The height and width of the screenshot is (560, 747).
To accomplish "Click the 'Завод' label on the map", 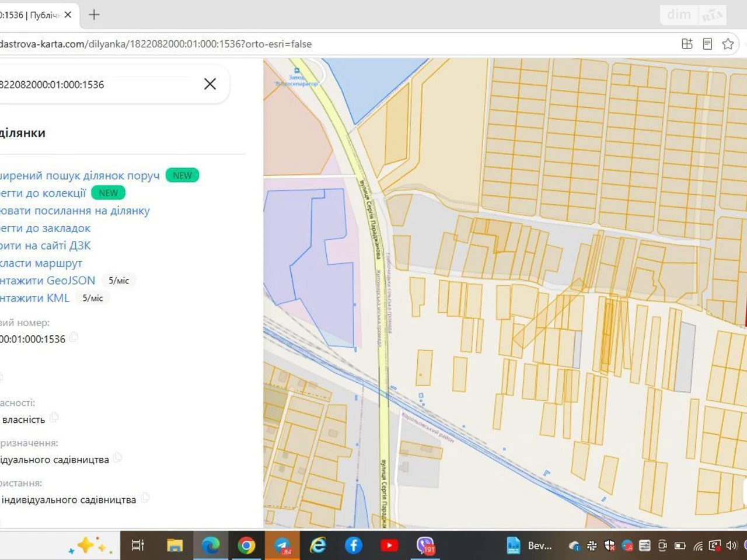I will point(296,77).
